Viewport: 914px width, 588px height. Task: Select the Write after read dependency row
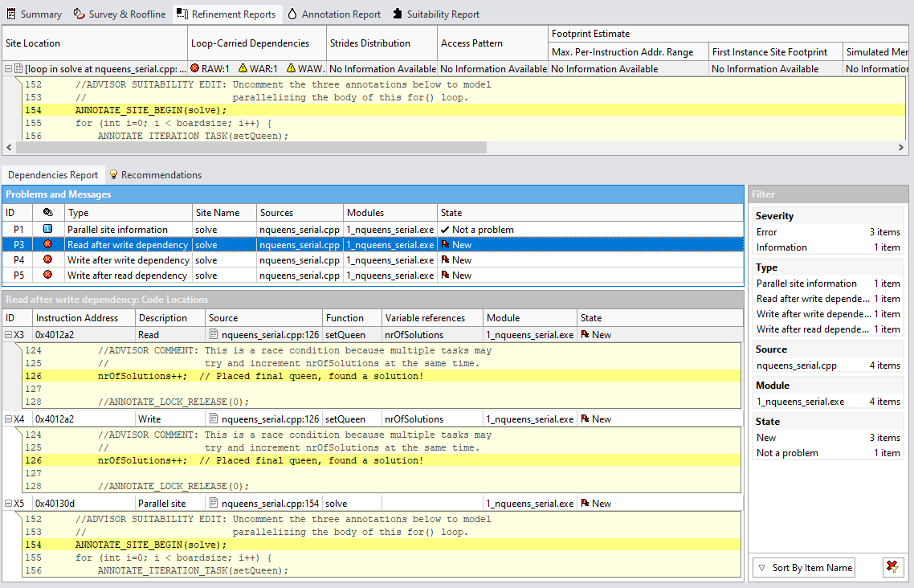pyautogui.click(x=128, y=276)
